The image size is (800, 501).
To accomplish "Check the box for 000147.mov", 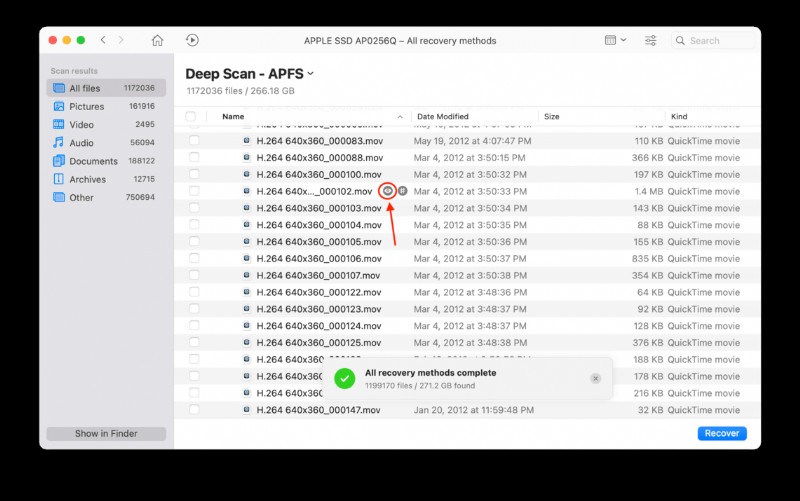I will pyautogui.click(x=194, y=409).
